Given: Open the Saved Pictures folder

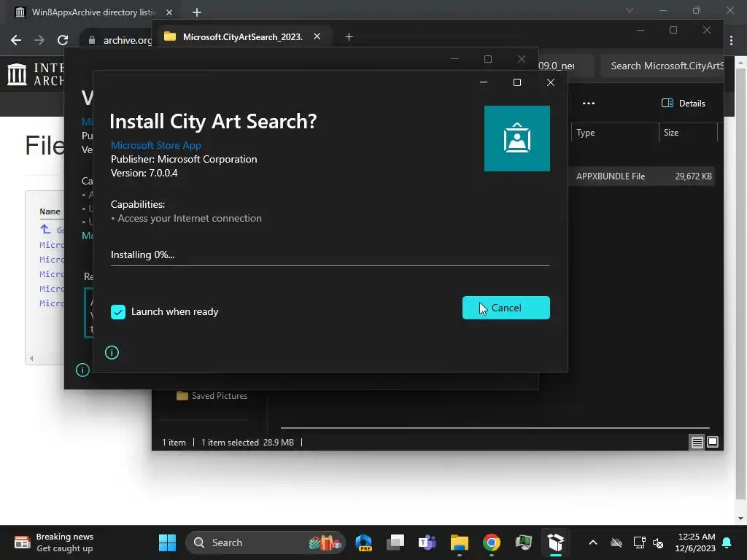Looking at the screenshot, I should coord(212,396).
